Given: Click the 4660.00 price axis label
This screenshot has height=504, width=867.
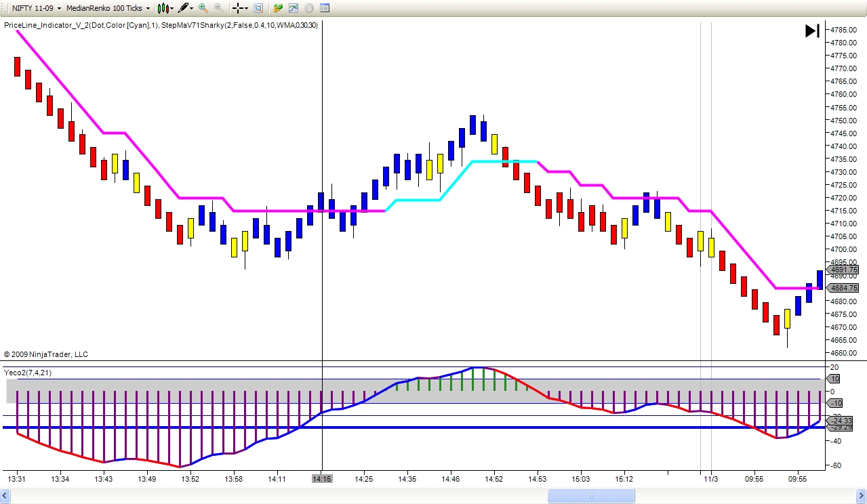Looking at the screenshot, I should 844,353.
